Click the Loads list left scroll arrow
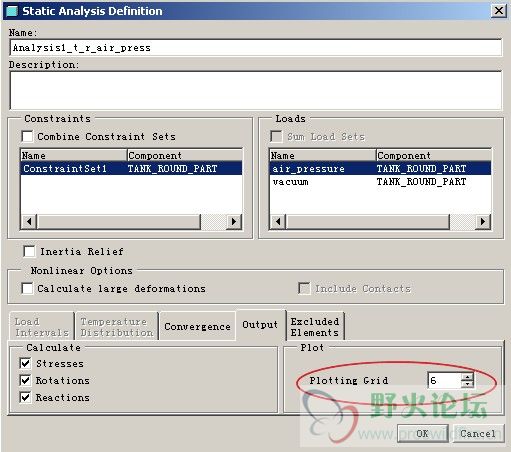Viewport: 511px width, 452px height. point(278,222)
